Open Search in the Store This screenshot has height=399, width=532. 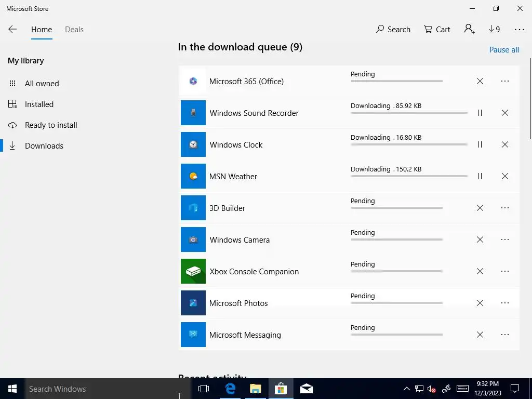tap(393, 30)
